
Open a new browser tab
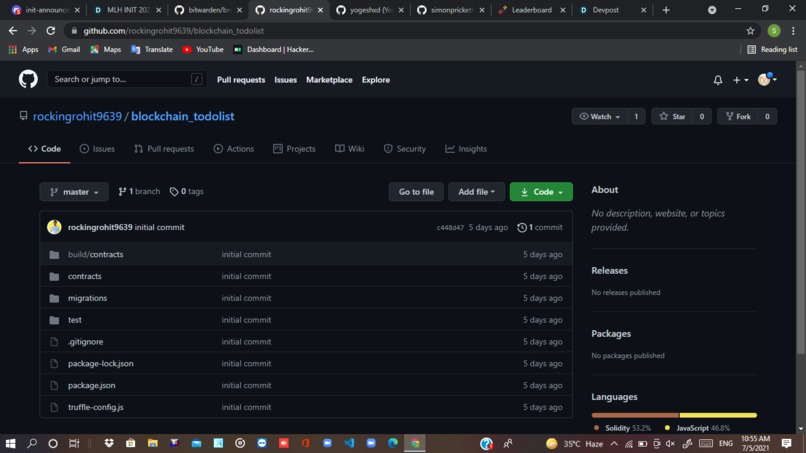coord(666,10)
